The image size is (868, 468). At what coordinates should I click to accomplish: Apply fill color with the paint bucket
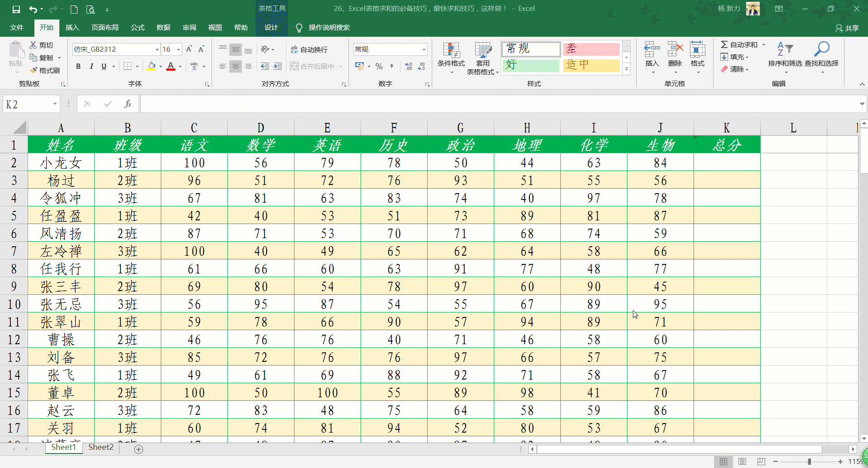tap(152, 66)
